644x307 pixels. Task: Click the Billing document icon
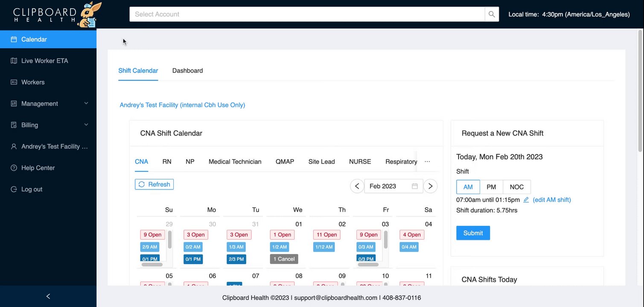click(14, 125)
